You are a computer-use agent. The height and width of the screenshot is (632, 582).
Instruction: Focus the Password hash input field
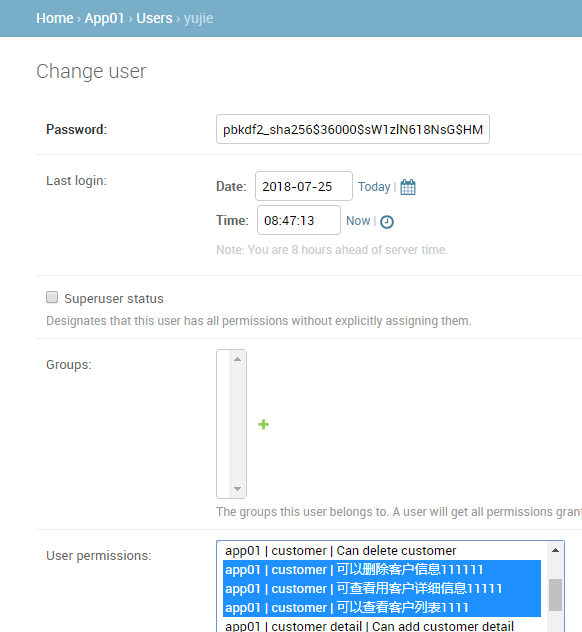tap(353, 129)
